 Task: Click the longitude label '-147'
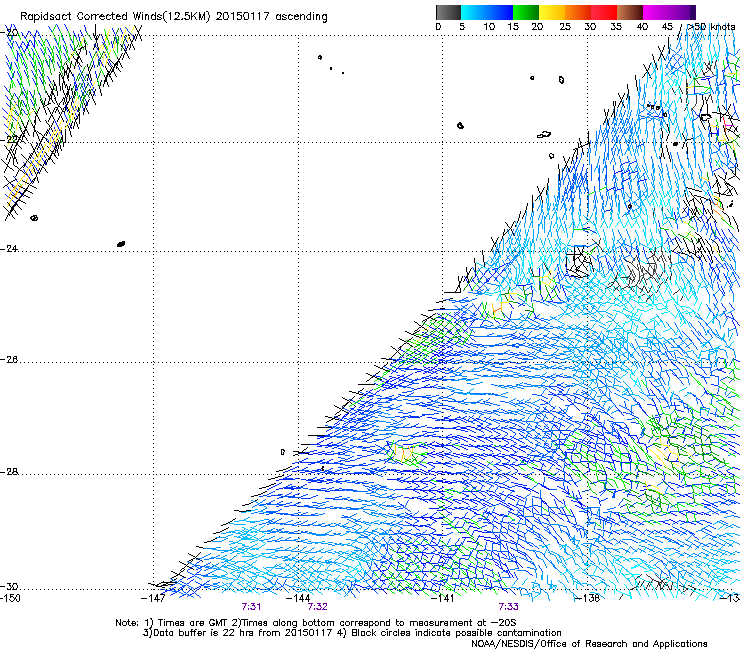tap(153, 598)
